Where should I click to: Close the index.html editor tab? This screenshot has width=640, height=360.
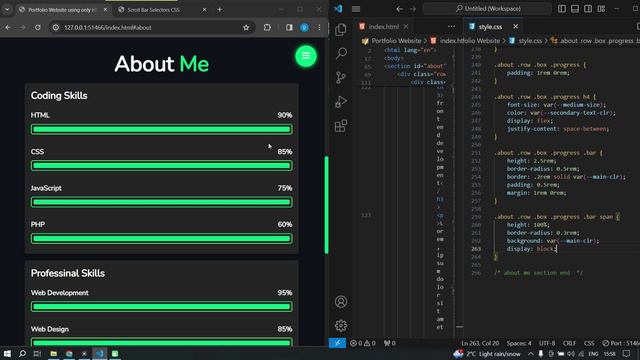(x=406, y=27)
